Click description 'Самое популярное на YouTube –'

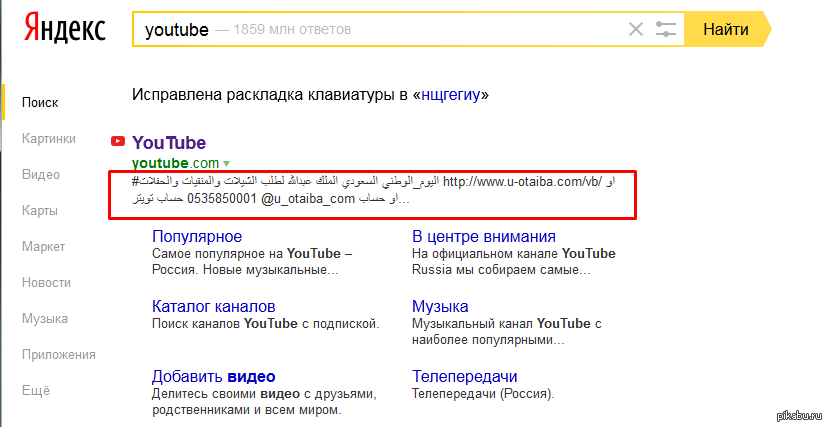pos(252,254)
